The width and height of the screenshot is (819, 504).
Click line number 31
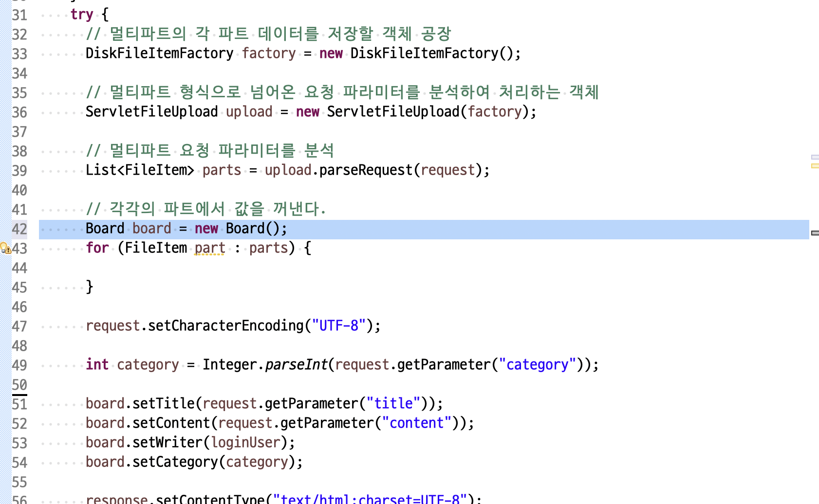pyautogui.click(x=19, y=15)
